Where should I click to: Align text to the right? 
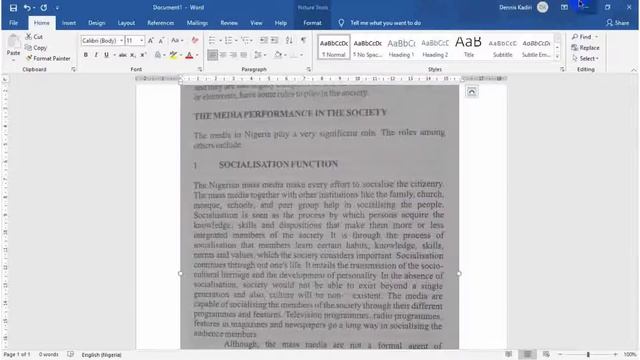click(233, 55)
